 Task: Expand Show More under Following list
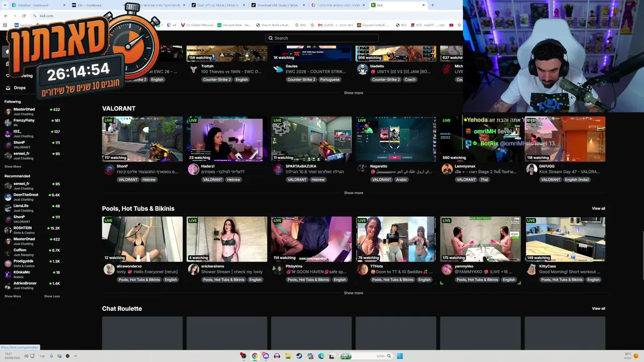tap(13, 166)
